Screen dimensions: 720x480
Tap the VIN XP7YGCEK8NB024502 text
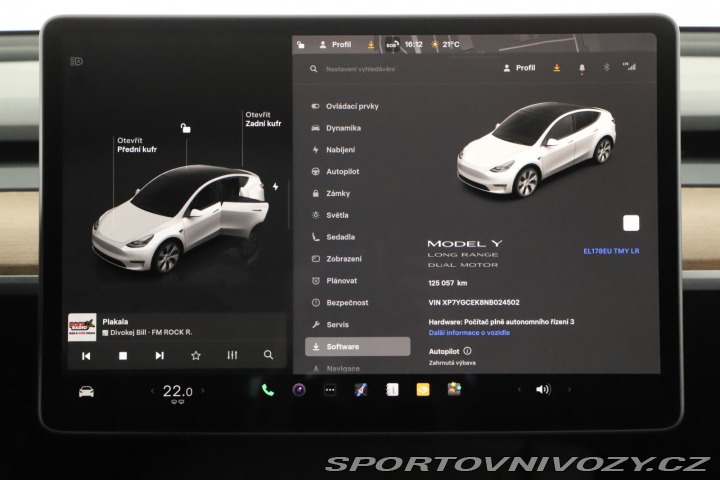pos(474,303)
